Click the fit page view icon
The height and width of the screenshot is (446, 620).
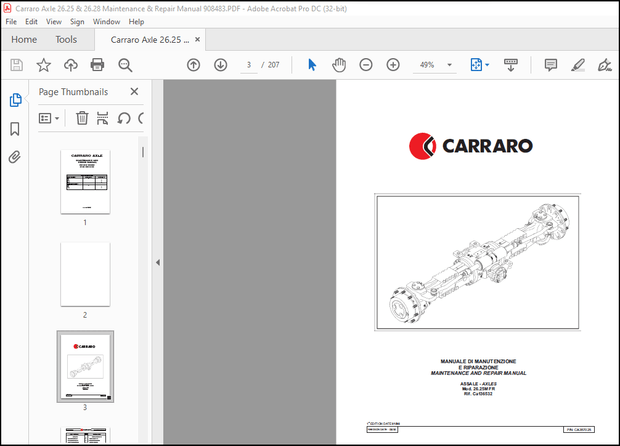476,65
